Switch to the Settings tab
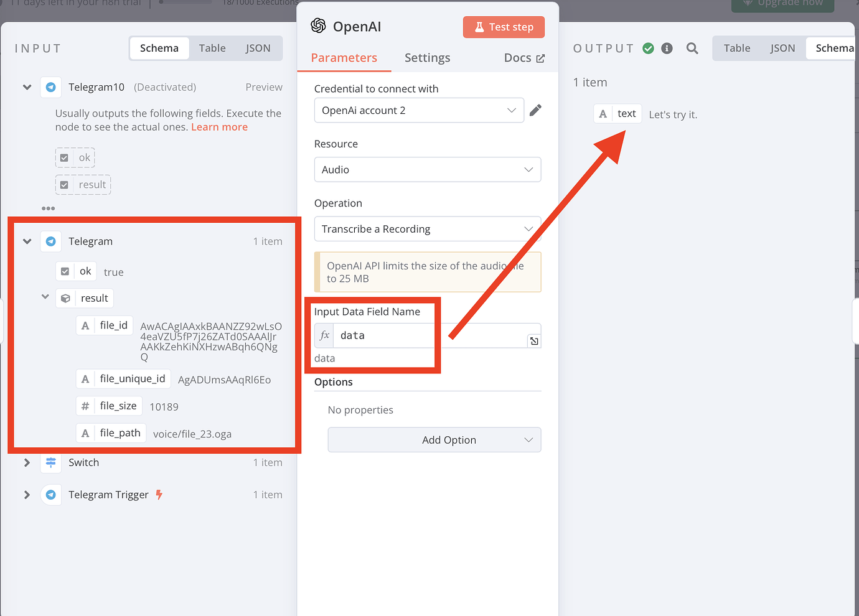 click(427, 57)
